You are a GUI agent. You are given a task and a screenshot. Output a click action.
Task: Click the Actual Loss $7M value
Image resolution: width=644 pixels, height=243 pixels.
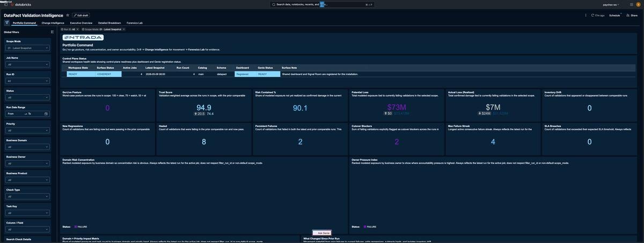coord(493,107)
